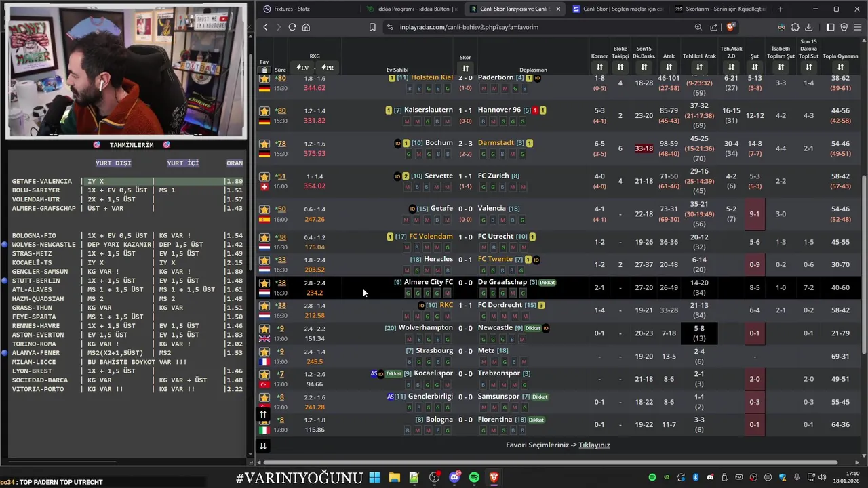
Task: Toggle favorite star for Getafe match
Action: click(x=264, y=209)
